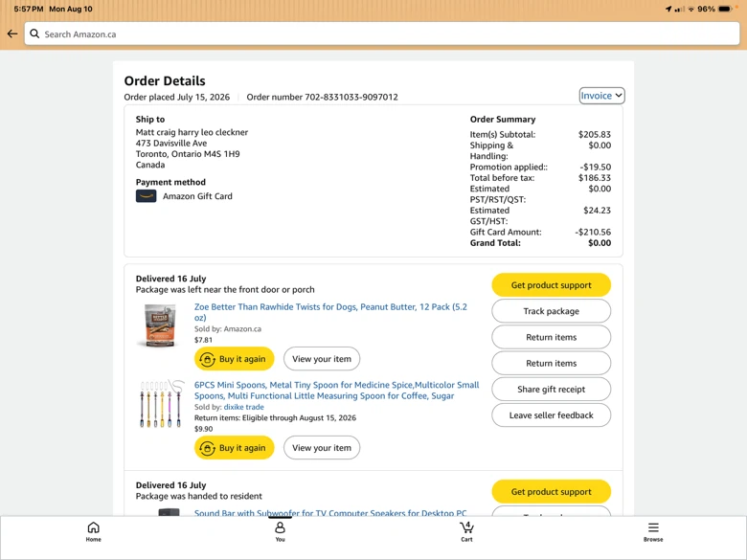Buy the 6PCS Mini Spoons again
Viewport: 747px width, 560px height.
coord(234,448)
